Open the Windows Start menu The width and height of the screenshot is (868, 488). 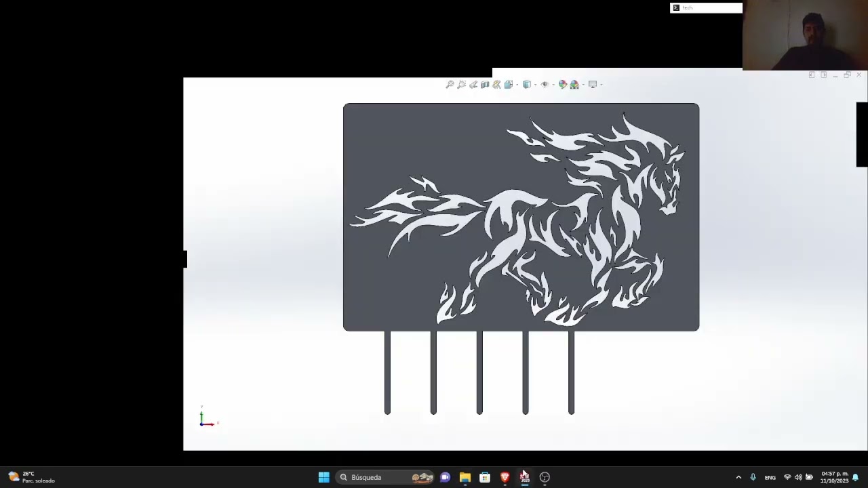click(x=323, y=477)
